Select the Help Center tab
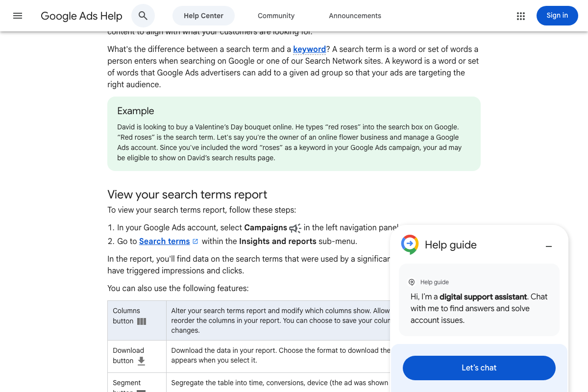The width and height of the screenshot is (588, 392). point(203,16)
